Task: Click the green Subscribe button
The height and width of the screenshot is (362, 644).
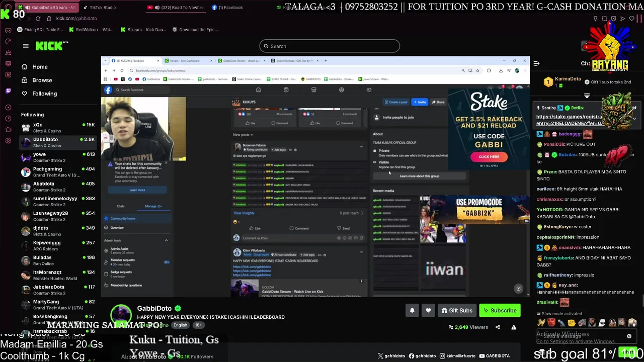Action: (500, 311)
